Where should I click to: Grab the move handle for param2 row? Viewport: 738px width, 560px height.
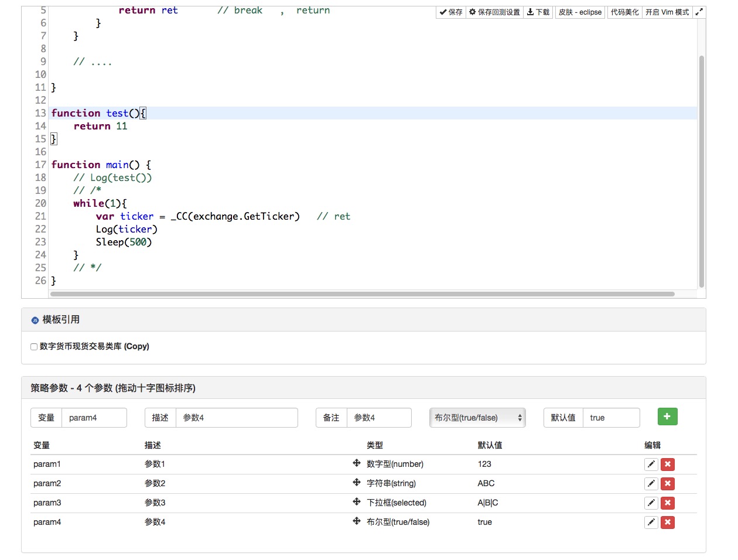click(x=356, y=483)
